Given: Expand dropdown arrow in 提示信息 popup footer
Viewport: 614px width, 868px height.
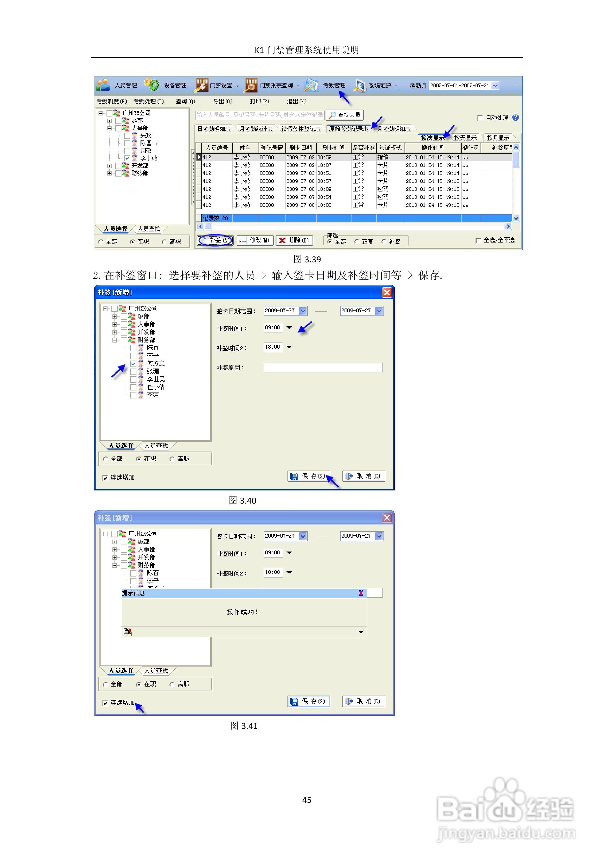Looking at the screenshot, I should pos(361,632).
